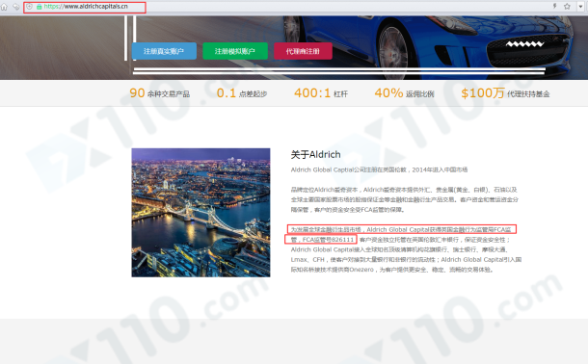Click the red agent registration button
The image size is (588, 364).
(303, 51)
